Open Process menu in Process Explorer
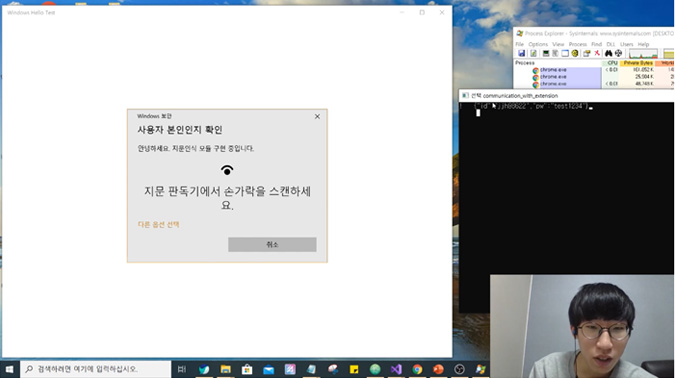This screenshot has width=675, height=378. (x=578, y=44)
